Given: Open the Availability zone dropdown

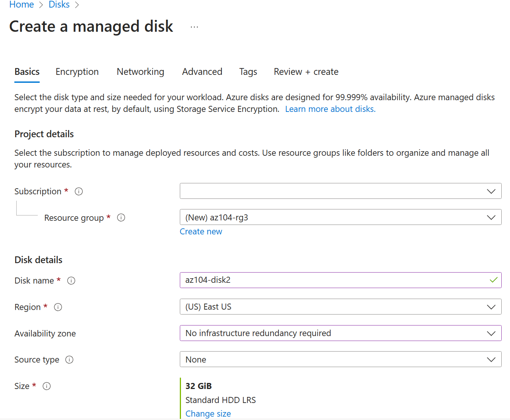Looking at the screenshot, I should pyautogui.click(x=340, y=333).
